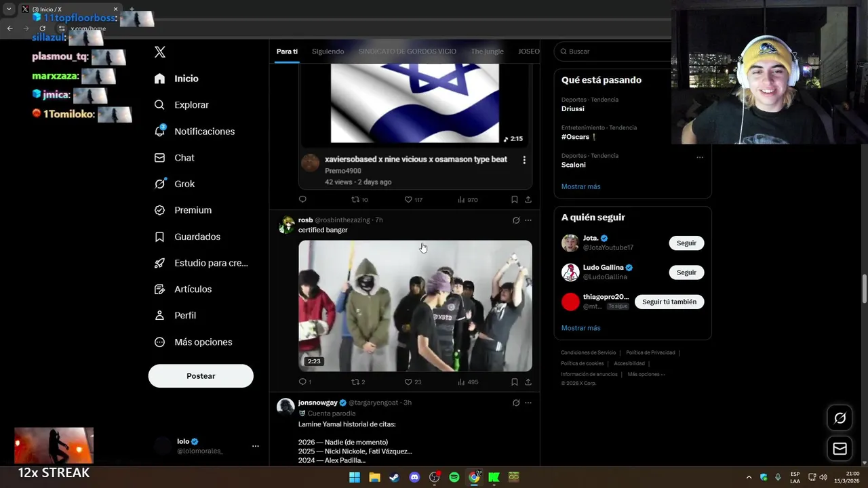Bookmark rosb's certified banger post

click(514, 382)
